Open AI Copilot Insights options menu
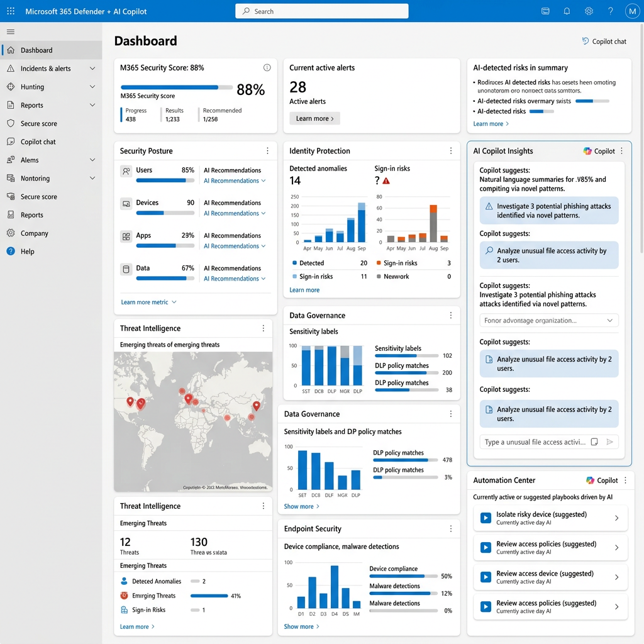The image size is (644, 644). pyautogui.click(x=621, y=151)
